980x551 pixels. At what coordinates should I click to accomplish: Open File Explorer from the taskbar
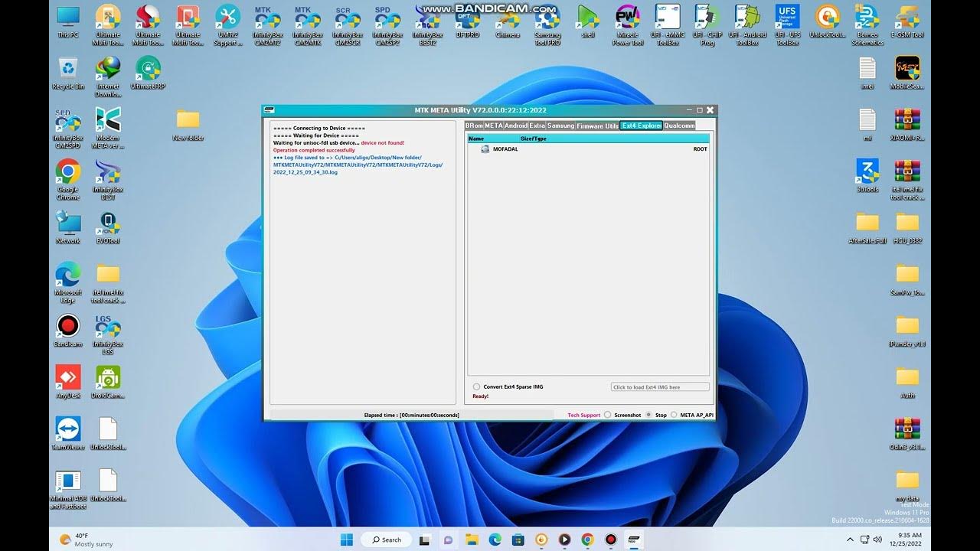(472, 540)
